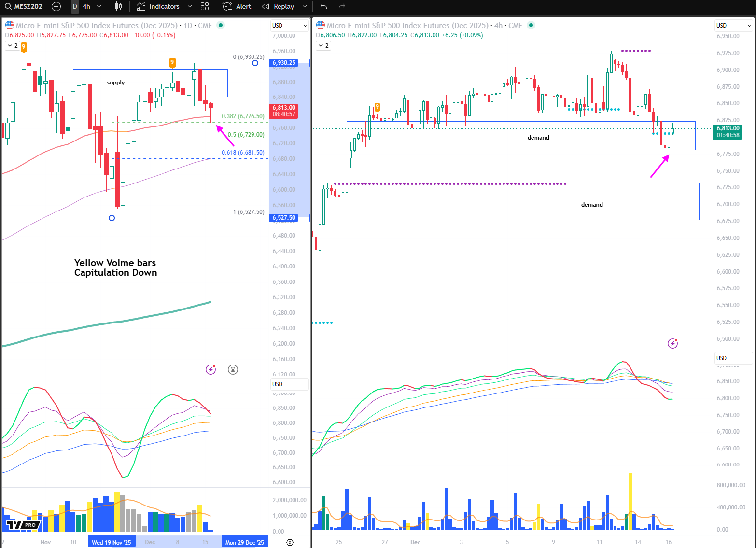Click the undo arrow icon
The image size is (756, 548).
[x=323, y=6]
